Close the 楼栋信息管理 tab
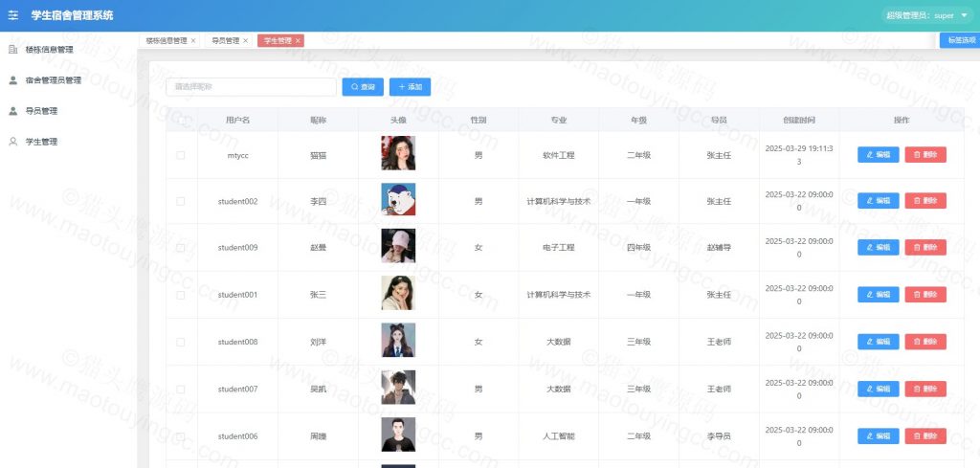Viewport: 980px width, 468px height. coord(193,40)
